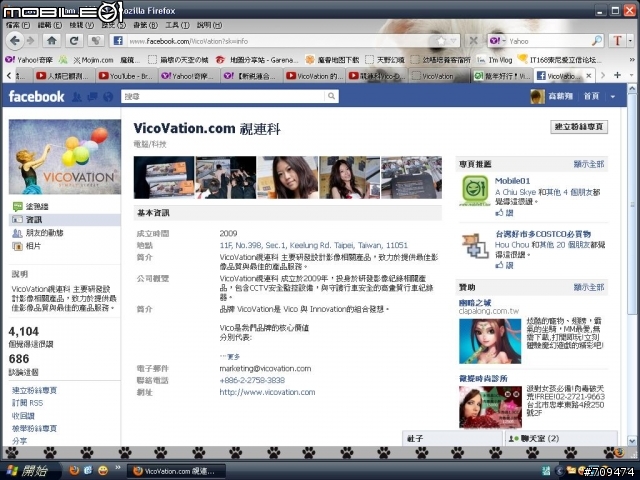
Task: Open Firefox icon in quick launch
Action: pyautogui.click(x=74, y=471)
